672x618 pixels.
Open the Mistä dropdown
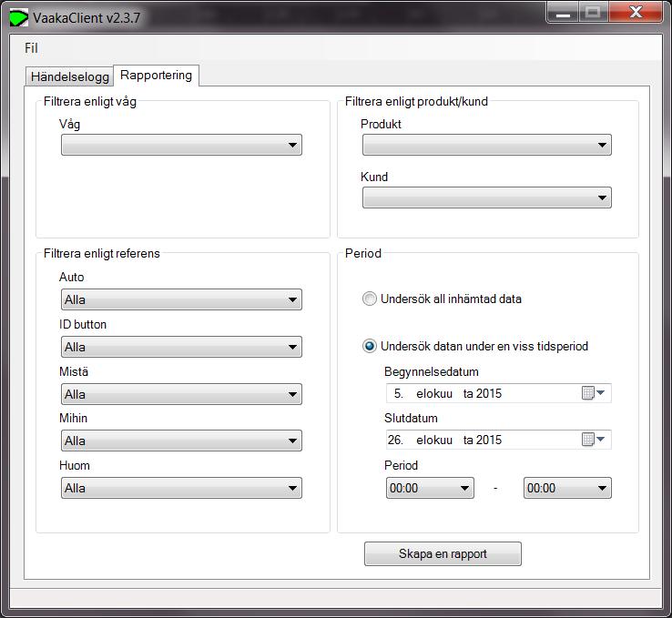click(182, 394)
